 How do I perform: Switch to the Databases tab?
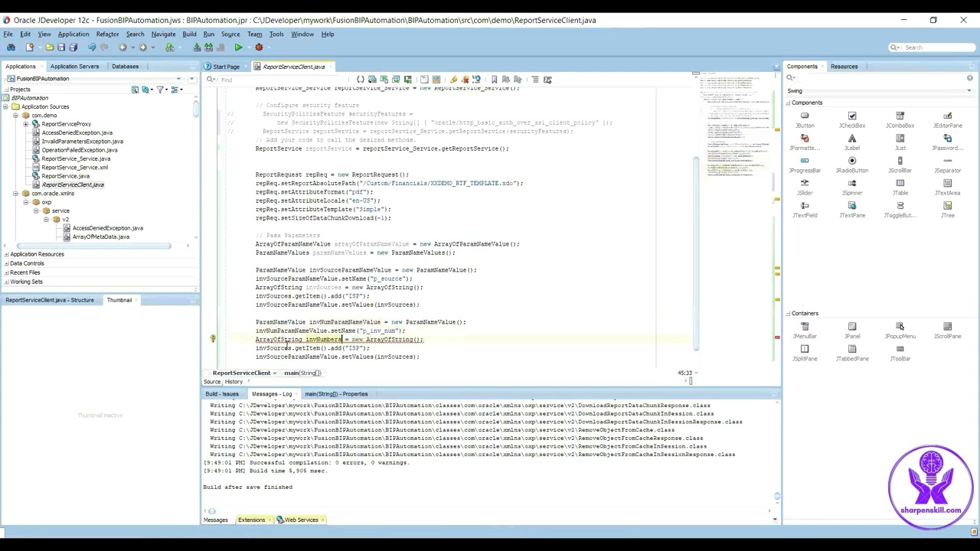[x=125, y=67]
